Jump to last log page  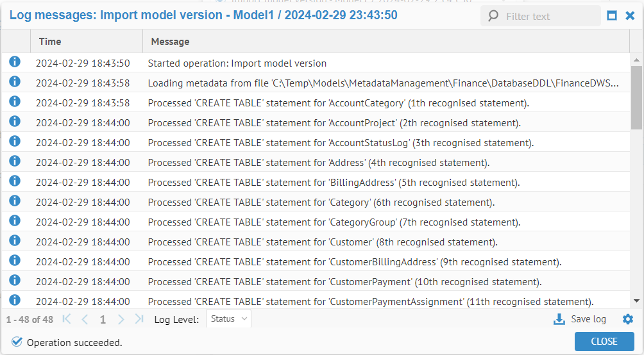(x=139, y=319)
